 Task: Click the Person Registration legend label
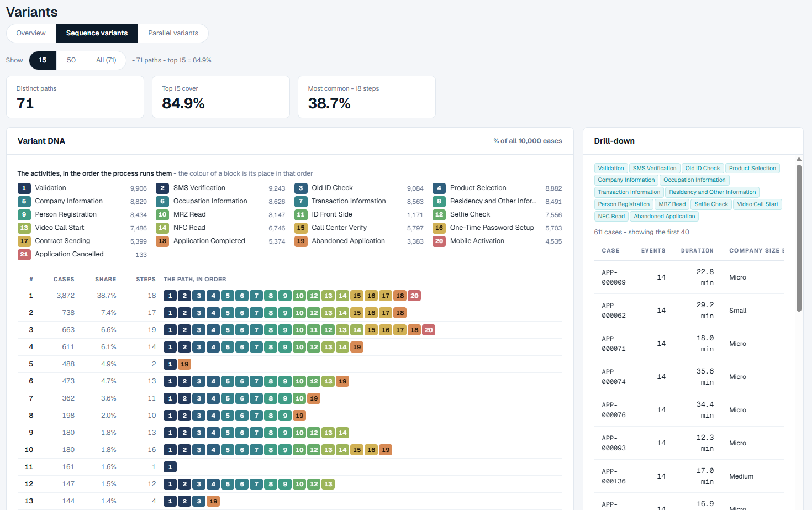click(x=66, y=214)
